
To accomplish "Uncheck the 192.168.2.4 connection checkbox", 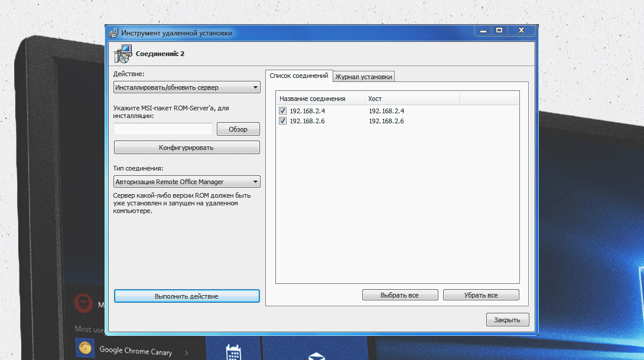I will coord(283,111).
